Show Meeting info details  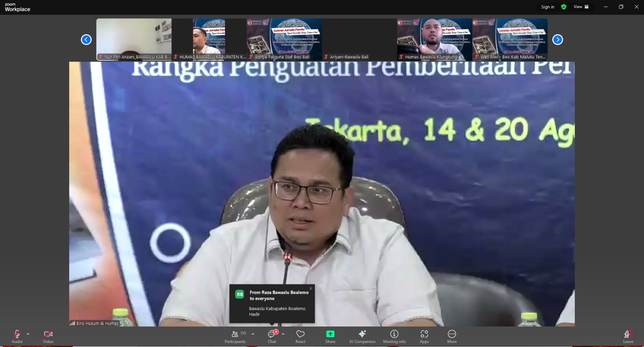coord(394,336)
